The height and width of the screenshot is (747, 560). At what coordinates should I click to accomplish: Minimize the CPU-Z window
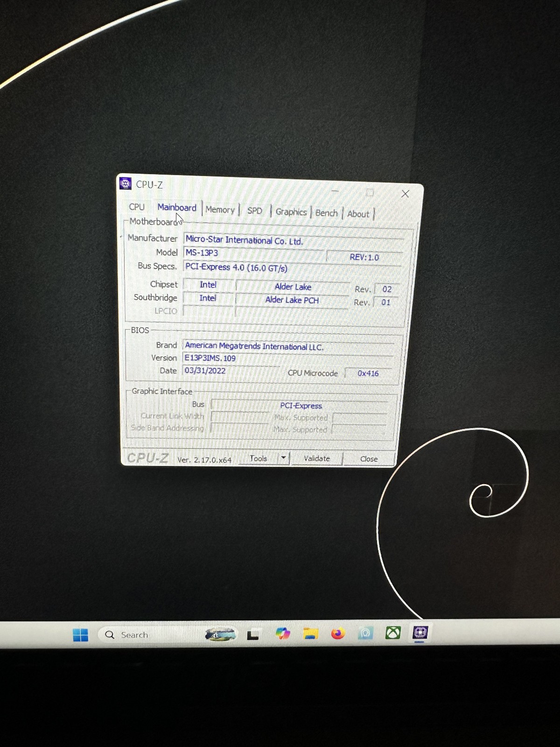tap(335, 191)
